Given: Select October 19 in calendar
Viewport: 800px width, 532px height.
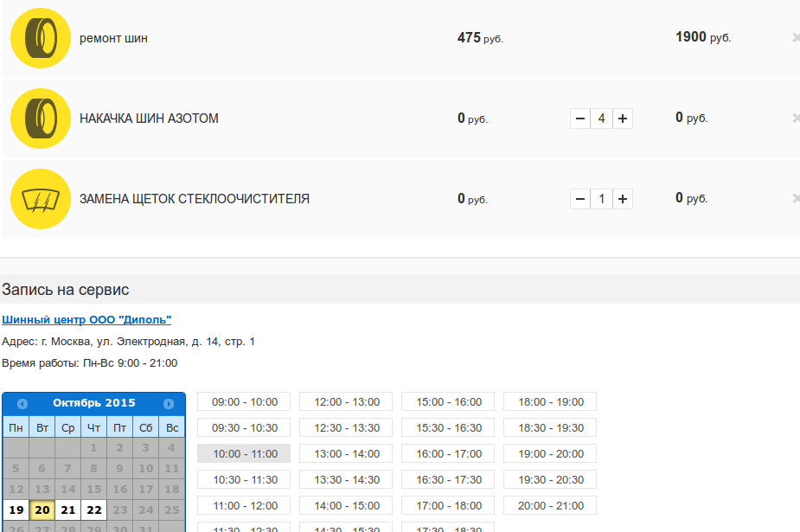Looking at the screenshot, I should pos(16,510).
